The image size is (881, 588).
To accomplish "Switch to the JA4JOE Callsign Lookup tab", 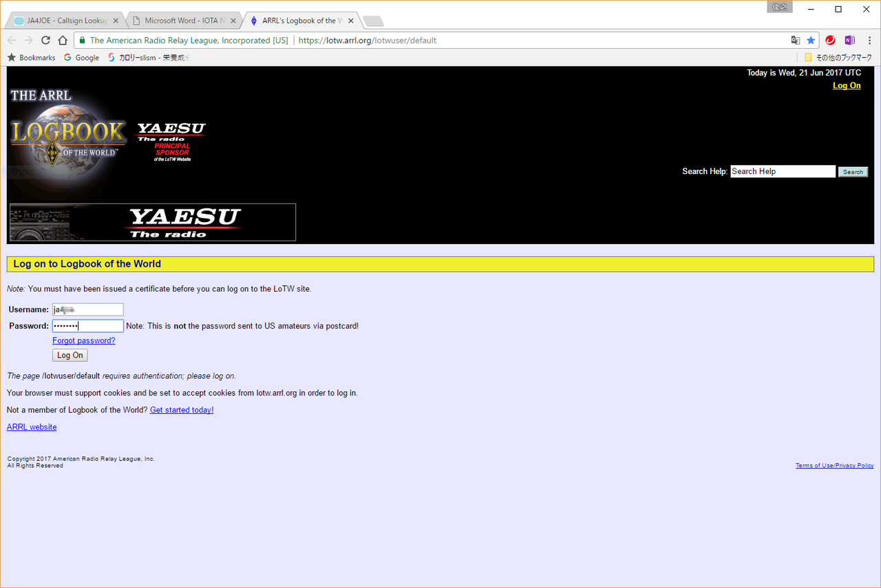I will (x=65, y=21).
